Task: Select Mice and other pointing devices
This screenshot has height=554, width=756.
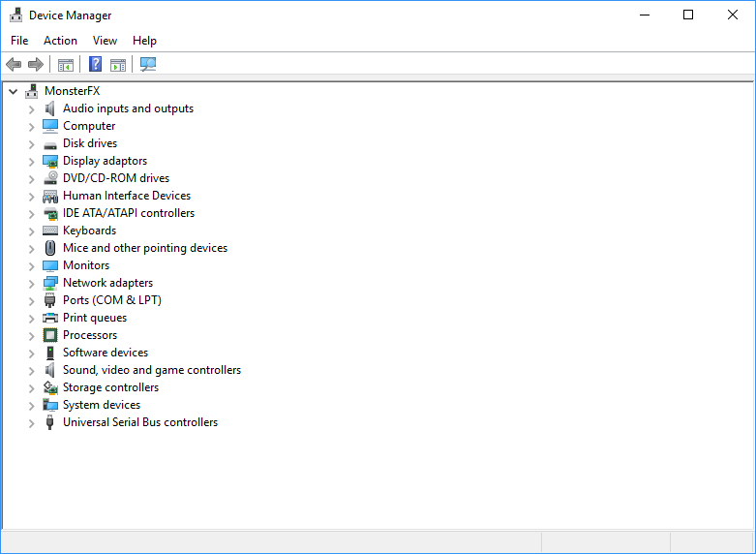Action: pyautogui.click(x=145, y=248)
